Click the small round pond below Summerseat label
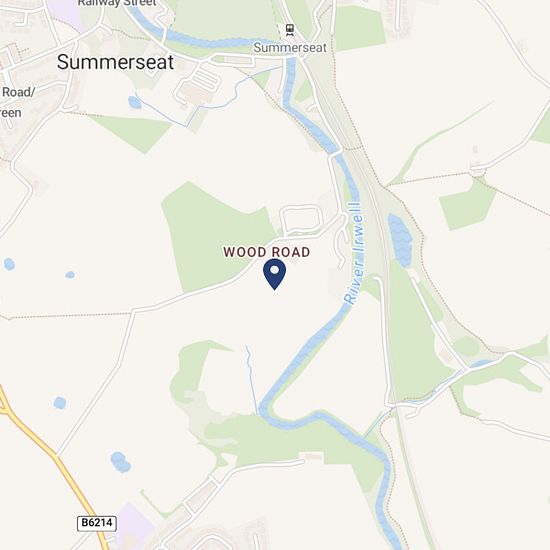This screenshot has height=550, width=550. point(134,102)
